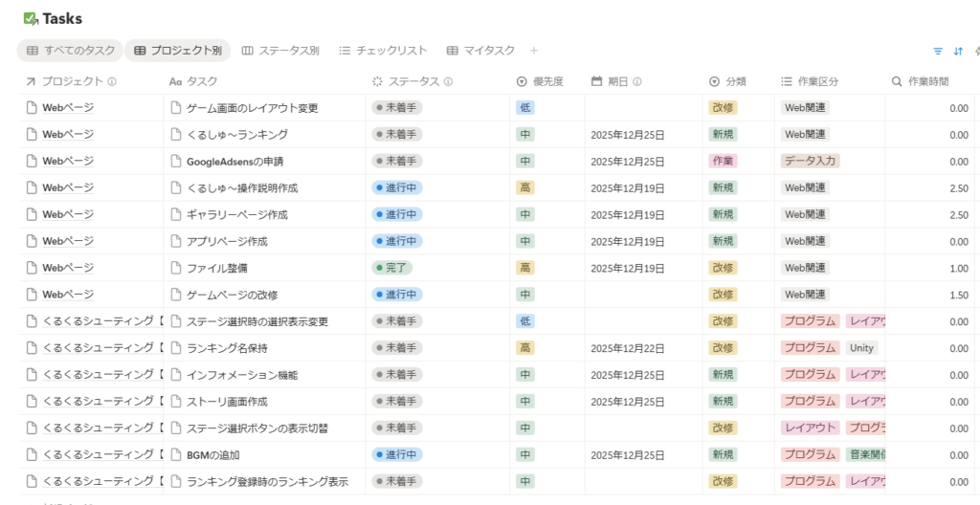Switch to the チェックリスト view tab

coord(383,51)
